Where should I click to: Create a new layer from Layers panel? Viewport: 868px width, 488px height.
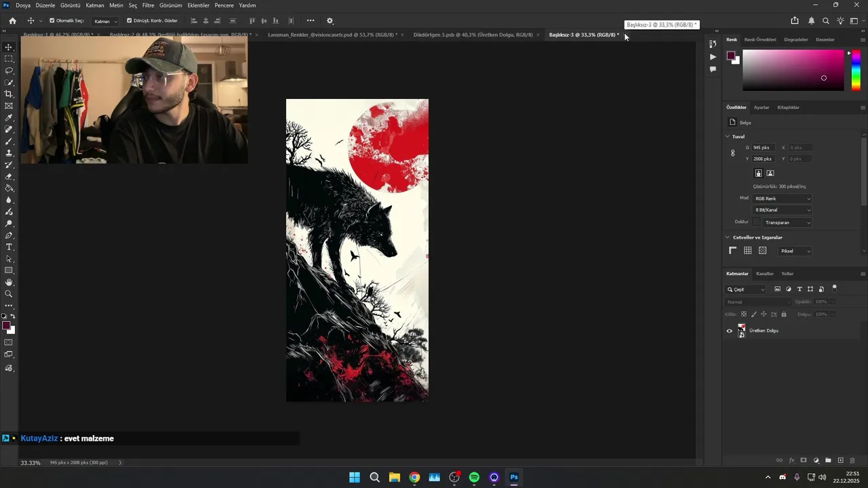point(840,460)
